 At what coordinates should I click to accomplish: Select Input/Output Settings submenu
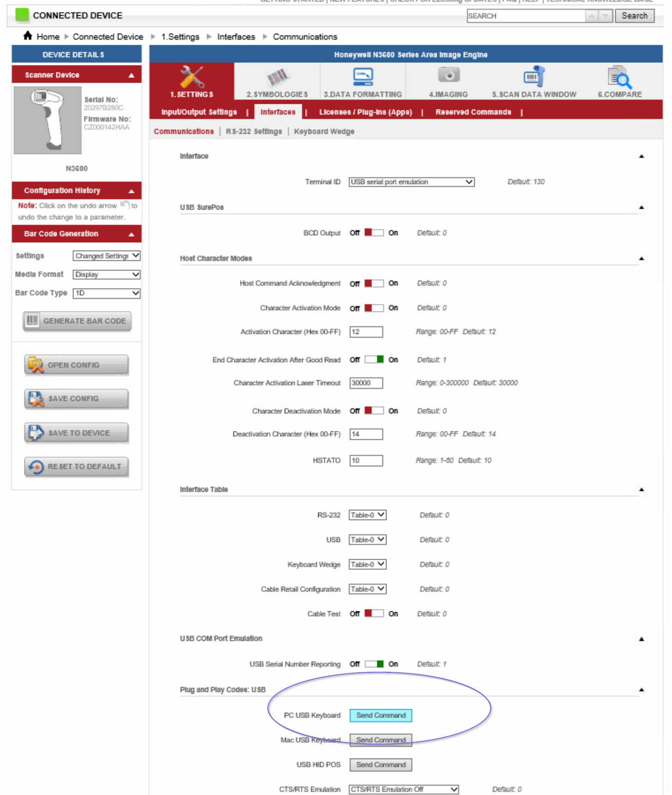[x=199, y=112]
